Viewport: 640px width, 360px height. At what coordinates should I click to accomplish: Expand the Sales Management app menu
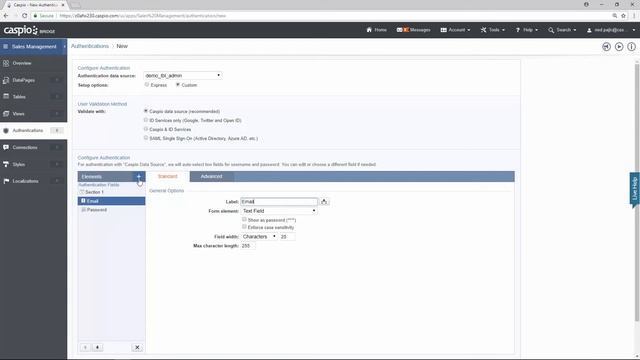(33, 47)
